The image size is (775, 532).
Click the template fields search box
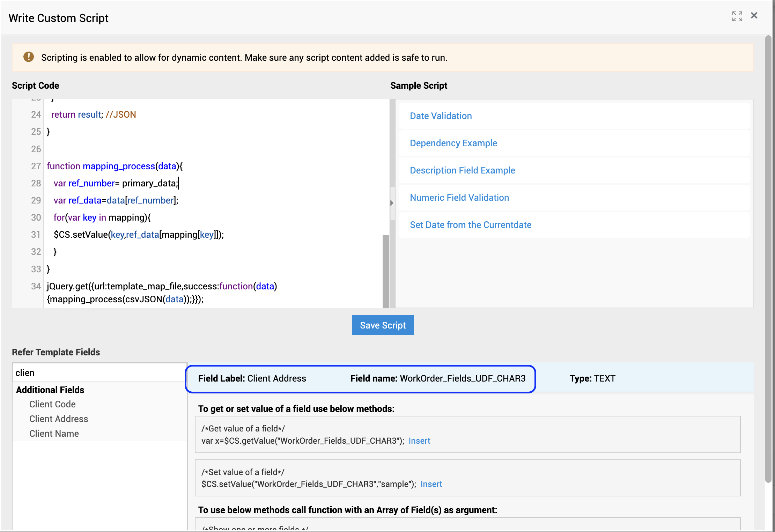[99, 372]
